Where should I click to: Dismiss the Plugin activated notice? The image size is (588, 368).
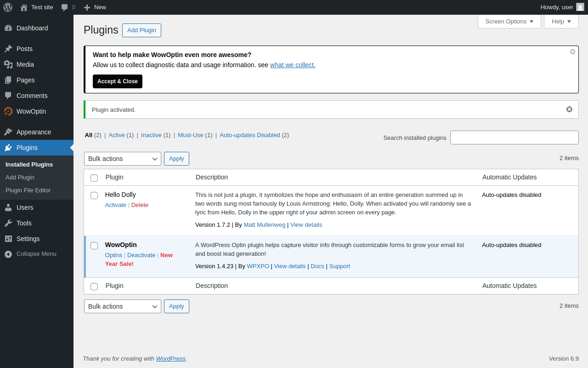(x=569, y=109)
